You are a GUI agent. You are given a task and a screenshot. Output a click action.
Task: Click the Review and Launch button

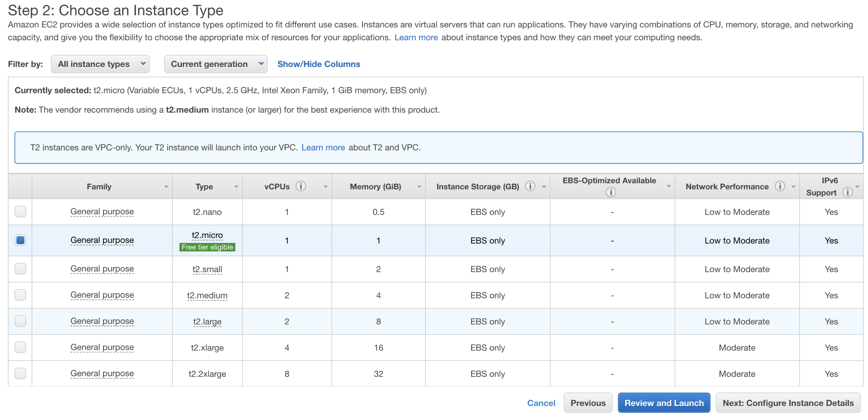[x=663, y=403]
